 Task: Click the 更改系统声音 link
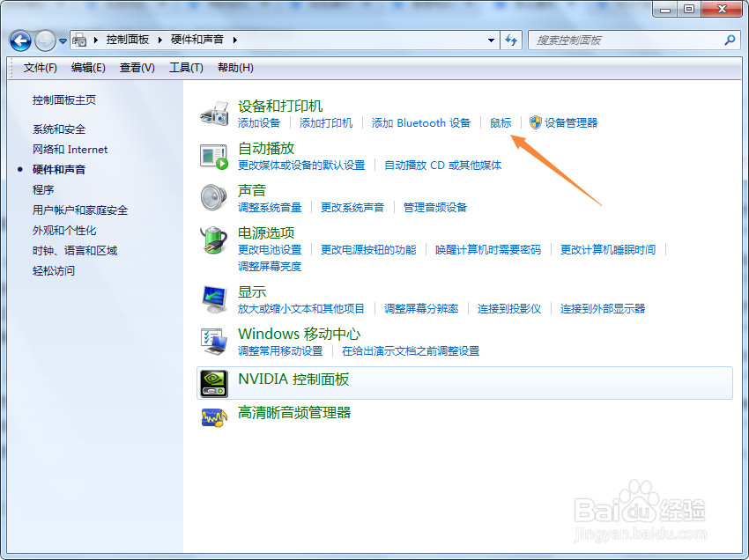pyautogui.click(x=352, y=208)
